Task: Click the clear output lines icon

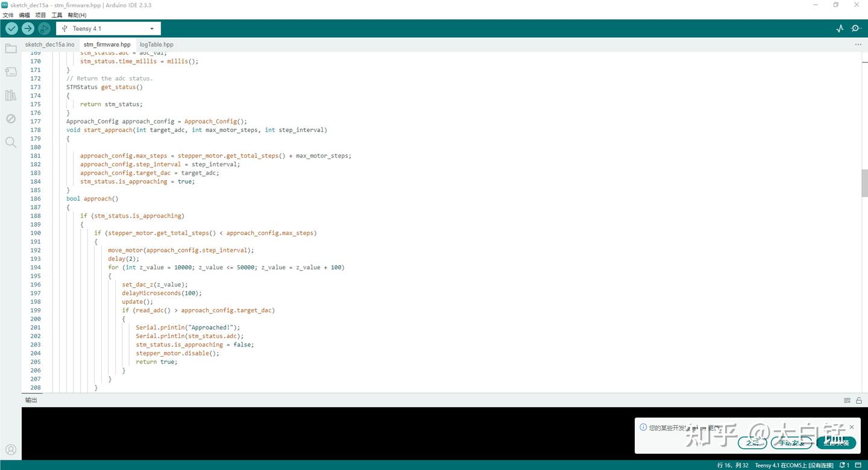Action: pos(847,400)
